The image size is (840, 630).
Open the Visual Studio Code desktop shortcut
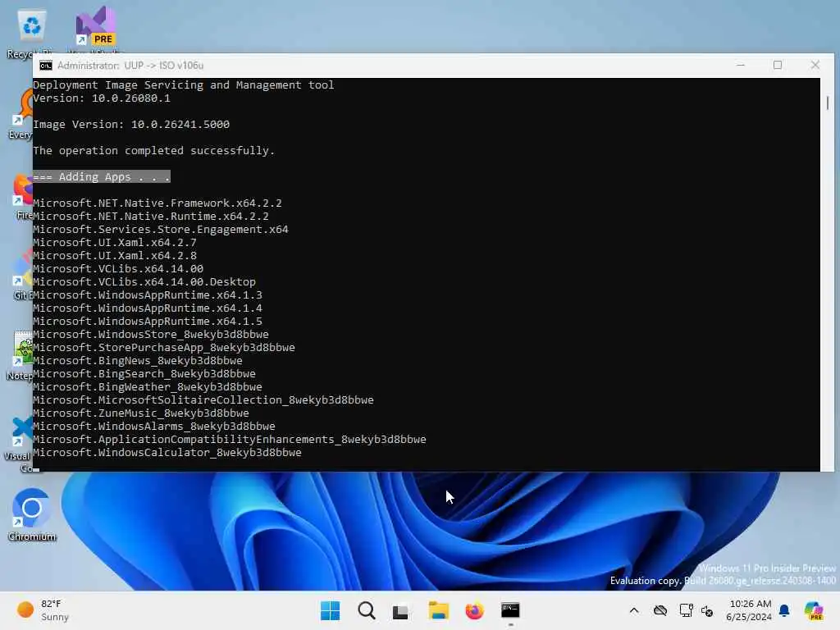[x=20, y=444]
